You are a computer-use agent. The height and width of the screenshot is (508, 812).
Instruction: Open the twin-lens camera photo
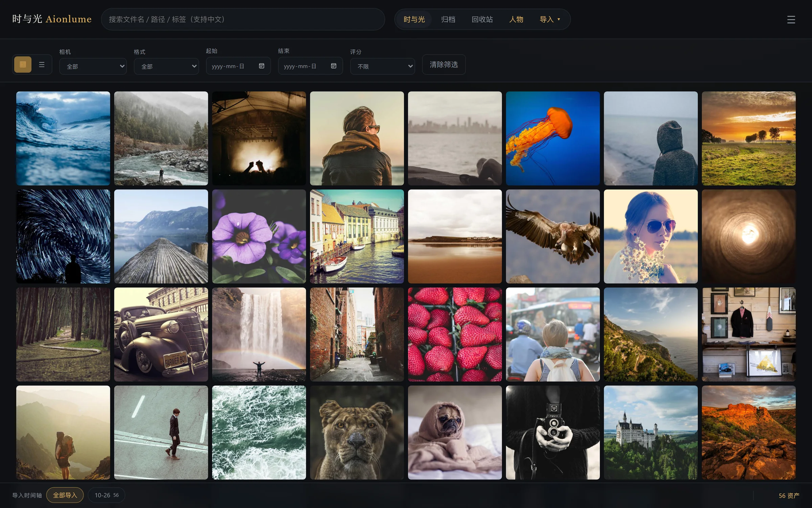(x=553, y=432)
